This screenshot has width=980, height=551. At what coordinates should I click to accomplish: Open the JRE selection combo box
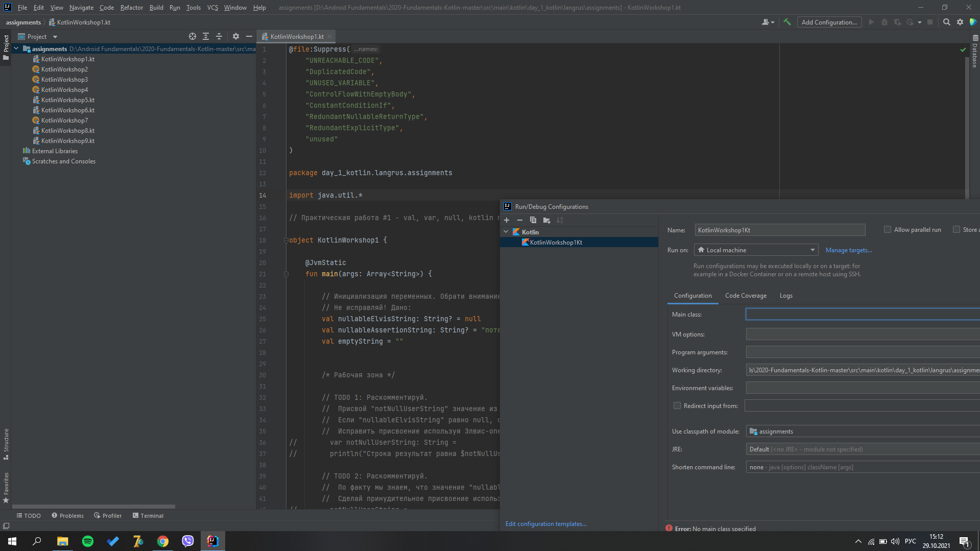pos(863,449)
